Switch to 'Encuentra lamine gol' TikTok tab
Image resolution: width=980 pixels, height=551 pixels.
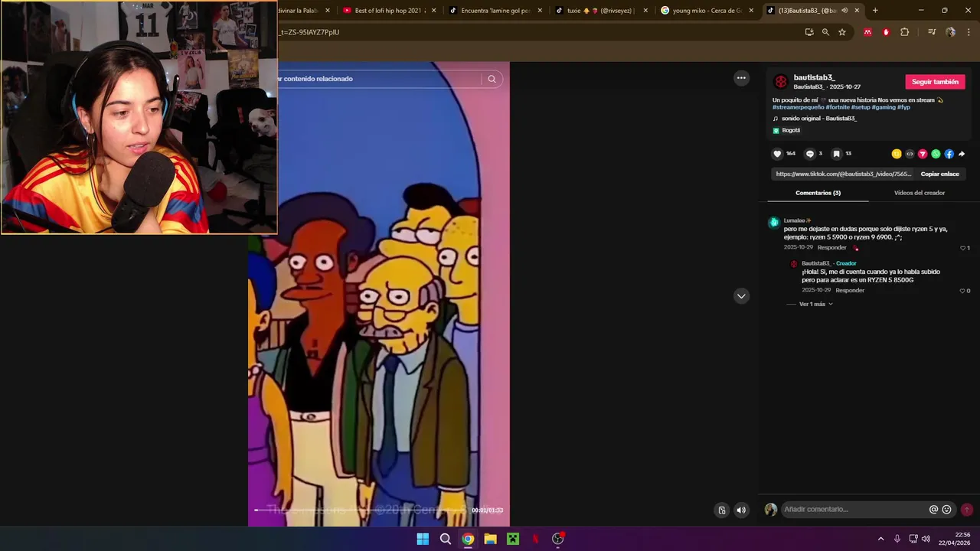coord(495,11)
